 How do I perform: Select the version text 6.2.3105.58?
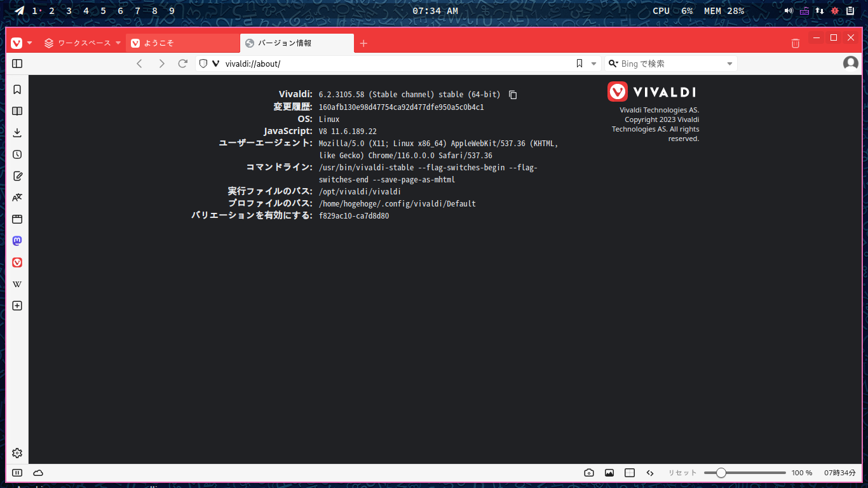[342, 95]
